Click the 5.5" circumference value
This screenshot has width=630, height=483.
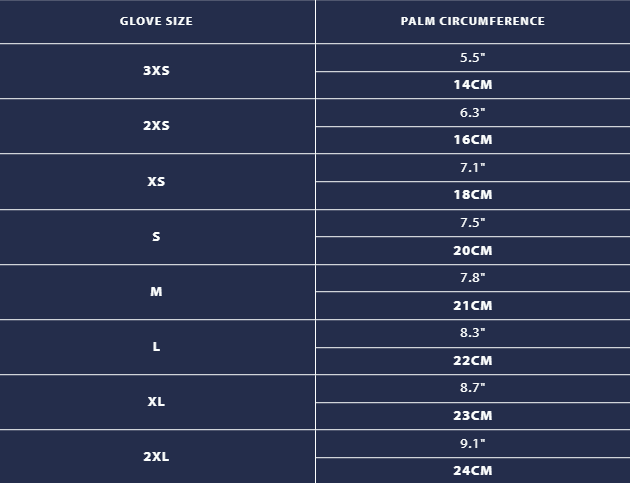(x=472, y=57)
